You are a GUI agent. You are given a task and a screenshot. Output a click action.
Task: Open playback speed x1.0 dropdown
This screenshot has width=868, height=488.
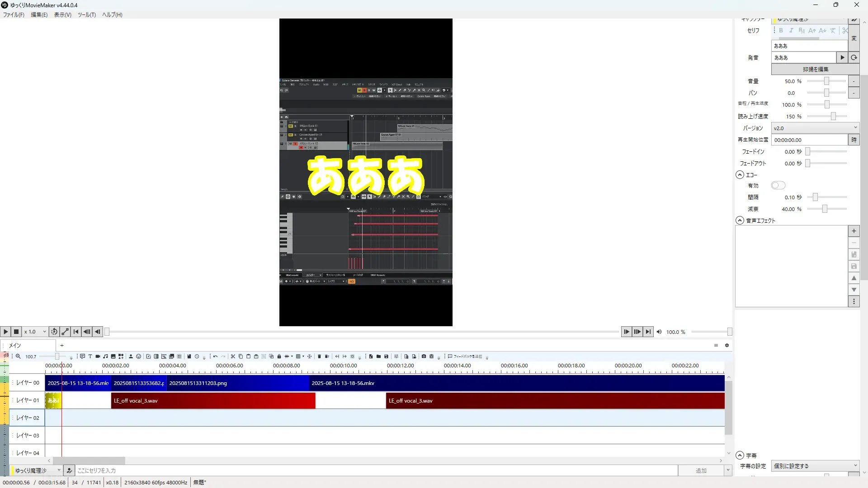(x=35, y=332)
